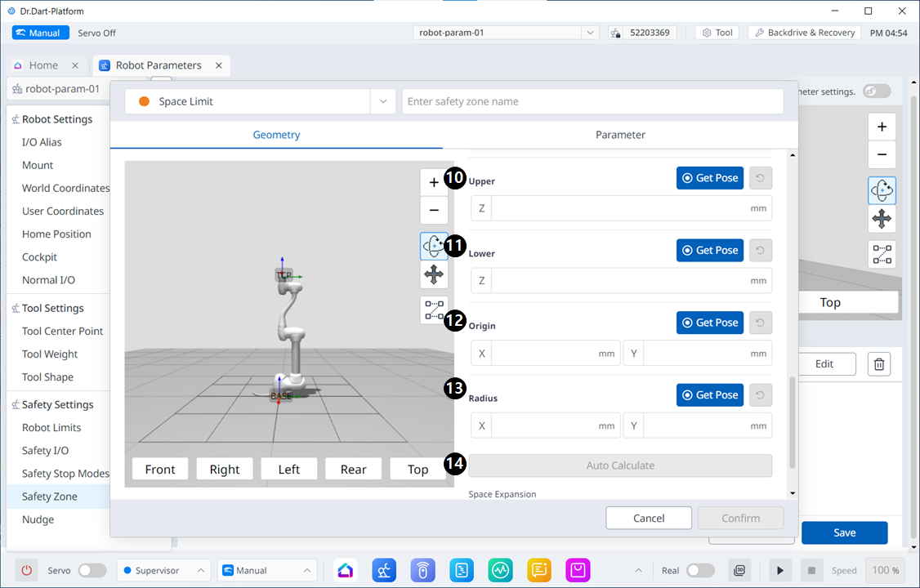Click the power button in the bottom bar

tap(27, 570)
